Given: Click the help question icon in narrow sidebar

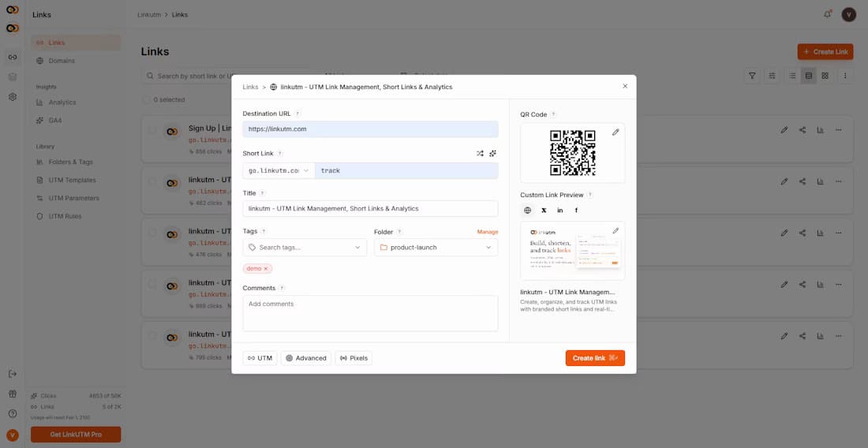Looking at the screenshot, I should click(12, 414).
